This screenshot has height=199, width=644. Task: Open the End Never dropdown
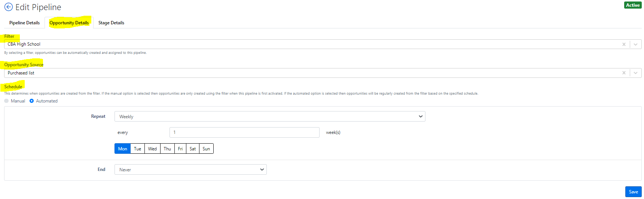pos(190,169)
